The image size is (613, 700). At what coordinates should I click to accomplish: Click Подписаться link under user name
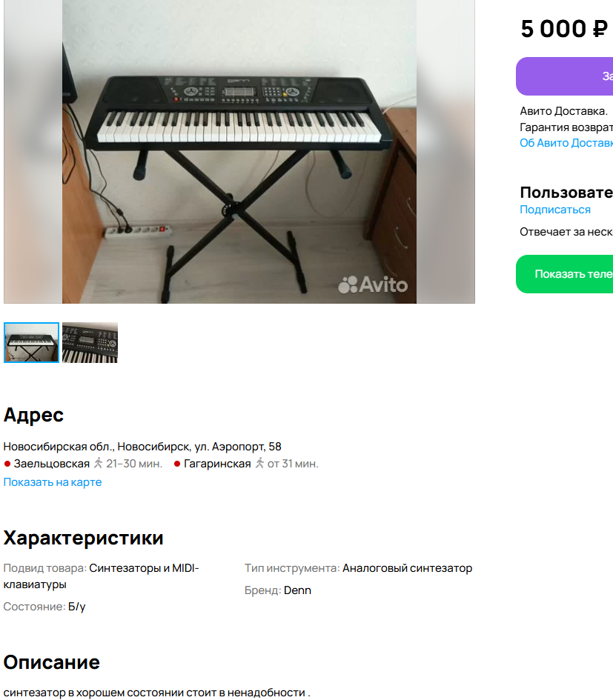(x=555, y=210)
